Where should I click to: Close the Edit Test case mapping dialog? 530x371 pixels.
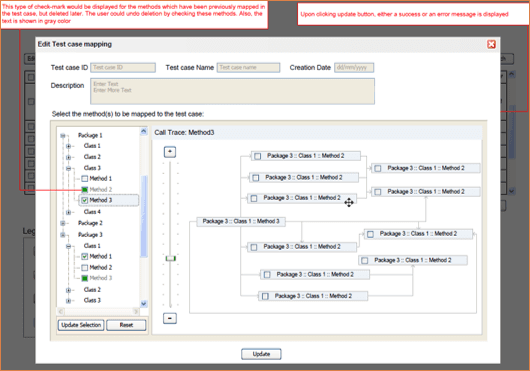tap(491, 44)
